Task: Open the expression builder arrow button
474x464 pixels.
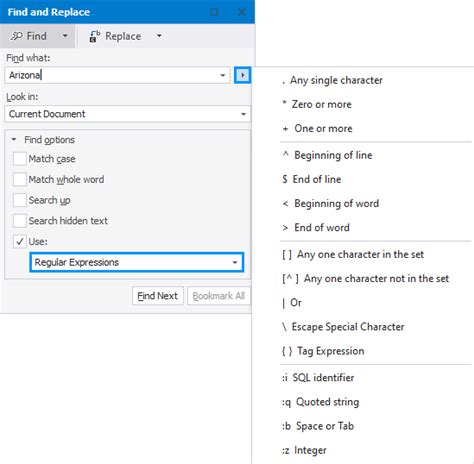Action: pyautogui.click(x=242, y=75)
